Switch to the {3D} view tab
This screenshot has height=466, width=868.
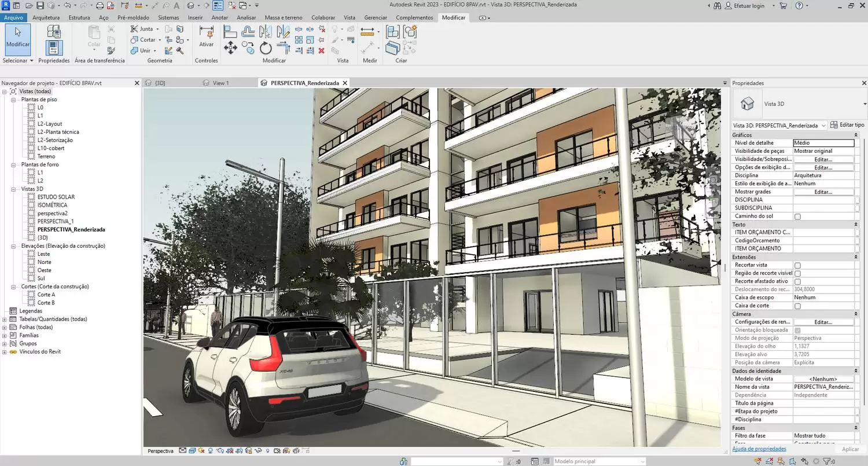[x=160, y=83]
